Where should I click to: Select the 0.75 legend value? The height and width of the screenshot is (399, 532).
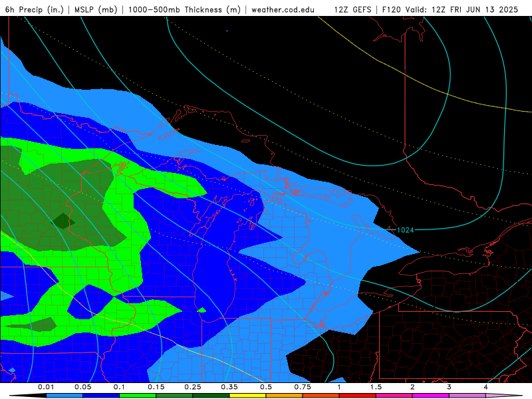pos(303,387)
